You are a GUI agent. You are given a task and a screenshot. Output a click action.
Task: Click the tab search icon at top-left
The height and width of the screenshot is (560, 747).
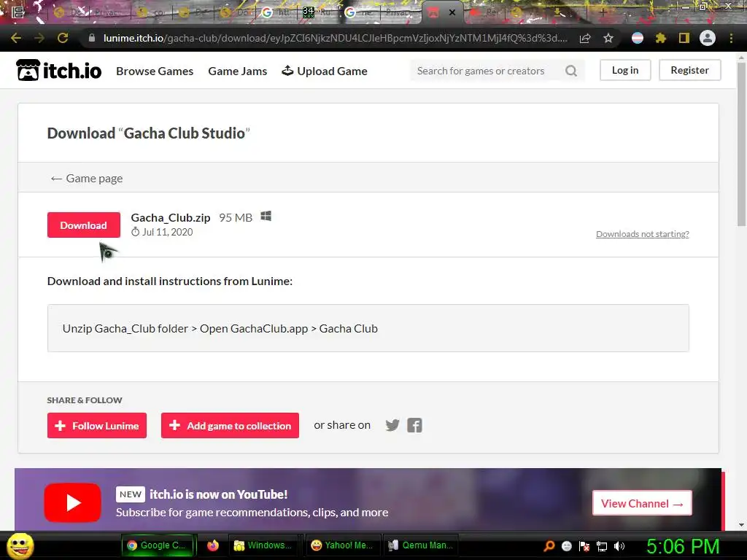click(x=18, y=12)
